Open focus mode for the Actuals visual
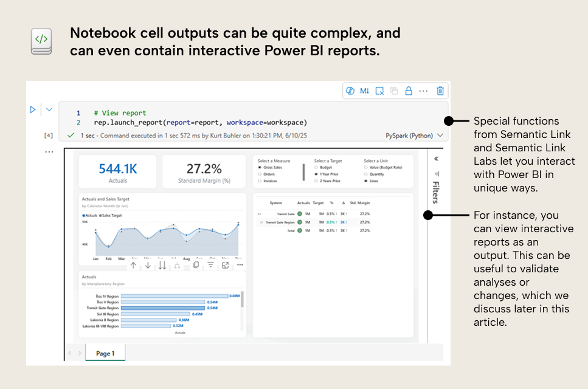 click(224, 266)
